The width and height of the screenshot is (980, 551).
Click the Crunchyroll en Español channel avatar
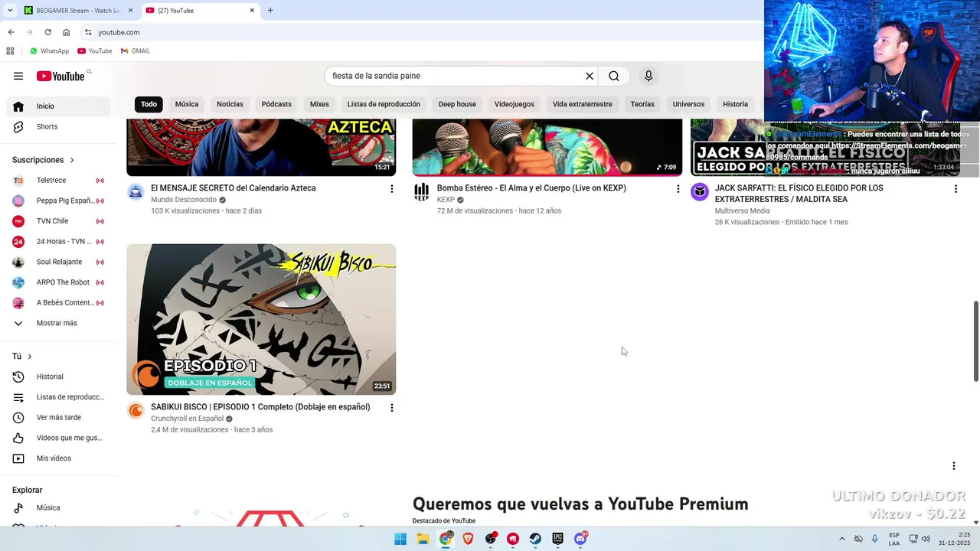tap(136, 411)
